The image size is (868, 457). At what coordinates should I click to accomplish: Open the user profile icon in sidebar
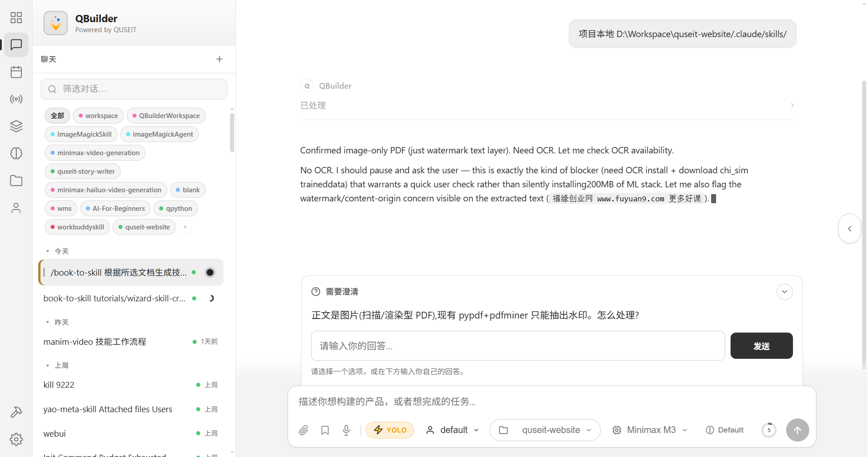[x=16, y=208]
